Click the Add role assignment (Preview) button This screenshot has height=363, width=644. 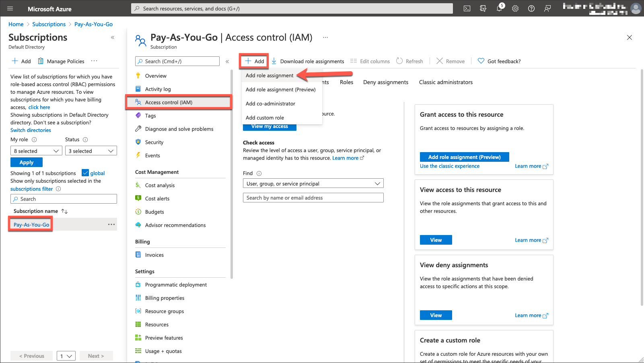(x=465, y=157)
